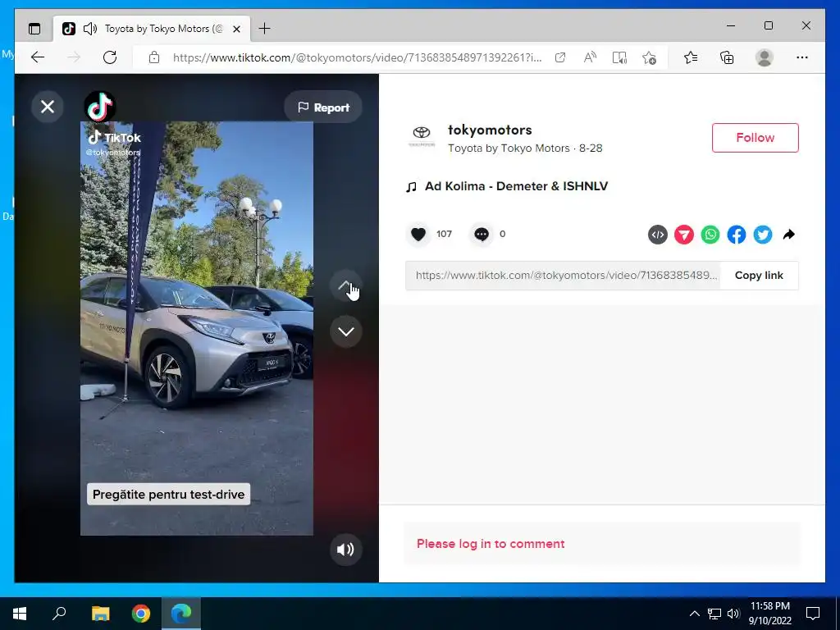The image size is (840, 630).
Task: Open system volume tray icon
Action: tap(733, 614)
